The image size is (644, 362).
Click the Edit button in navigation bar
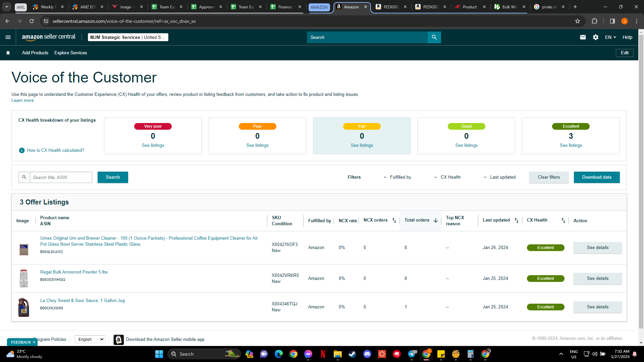coord(625,53)
